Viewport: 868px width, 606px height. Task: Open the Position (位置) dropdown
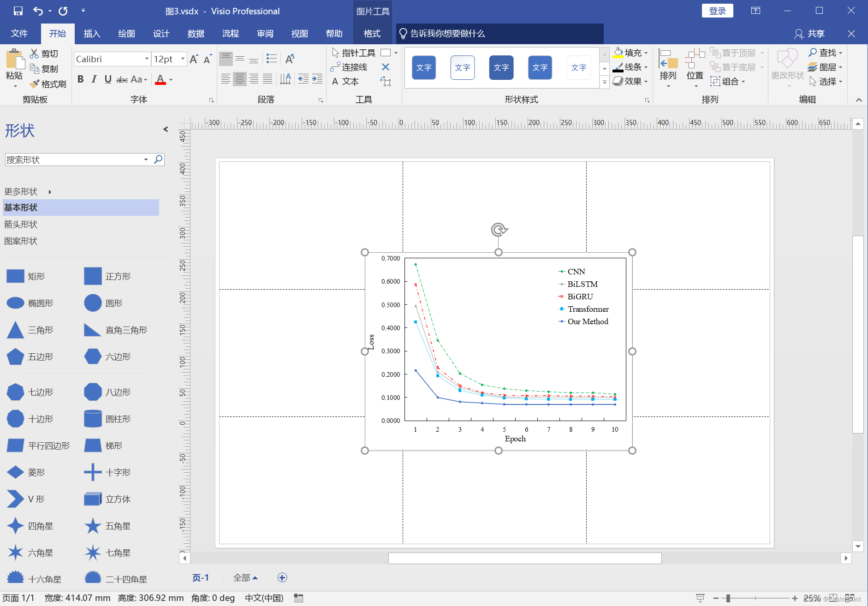coord(695,68)
